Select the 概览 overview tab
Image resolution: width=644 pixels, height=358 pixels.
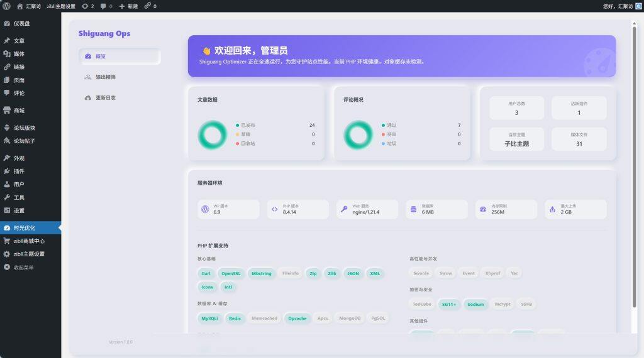[x=119, y=56]
